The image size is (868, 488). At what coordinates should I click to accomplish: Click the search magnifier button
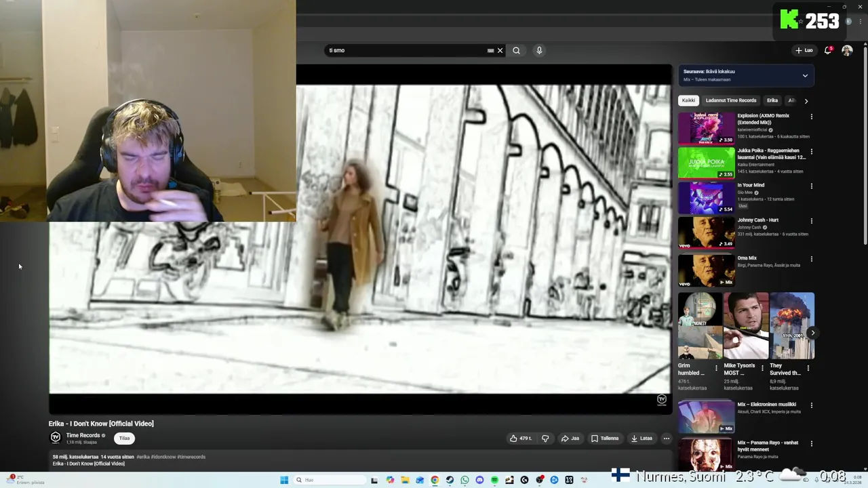[516, 50]
